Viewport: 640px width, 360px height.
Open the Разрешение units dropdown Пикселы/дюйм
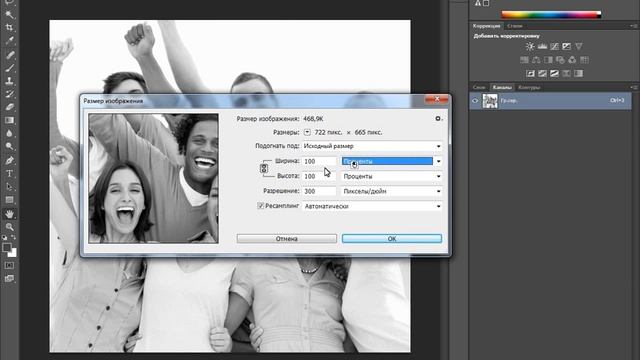pyautogui.click(x=391, y=191)
